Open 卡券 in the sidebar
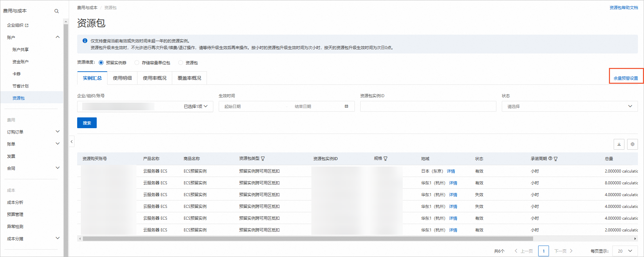The height and width of the screenshot is (257, 644). coord(17,74)
